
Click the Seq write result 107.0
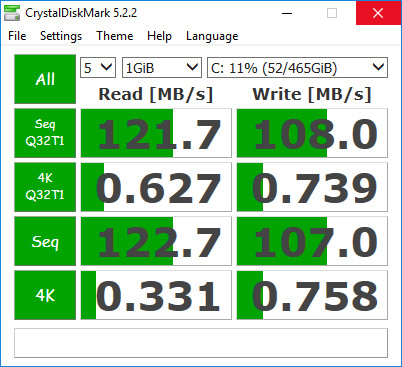pos(312,241)
